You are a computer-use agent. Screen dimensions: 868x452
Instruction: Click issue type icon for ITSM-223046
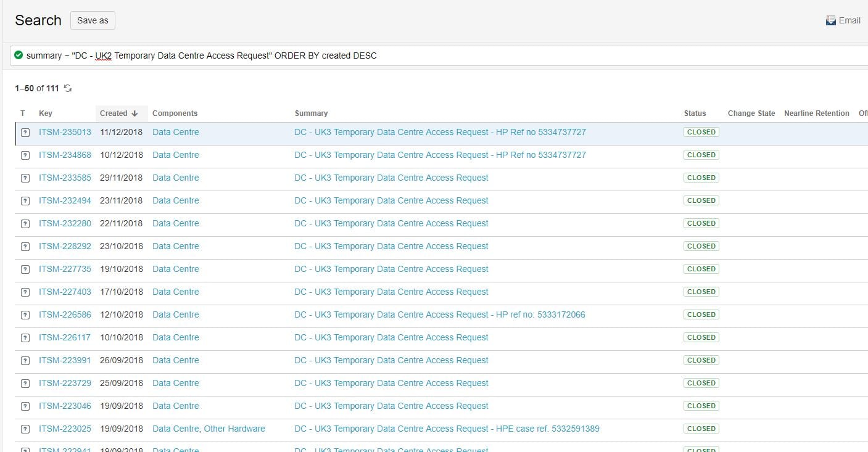click(x=25, y=406)
